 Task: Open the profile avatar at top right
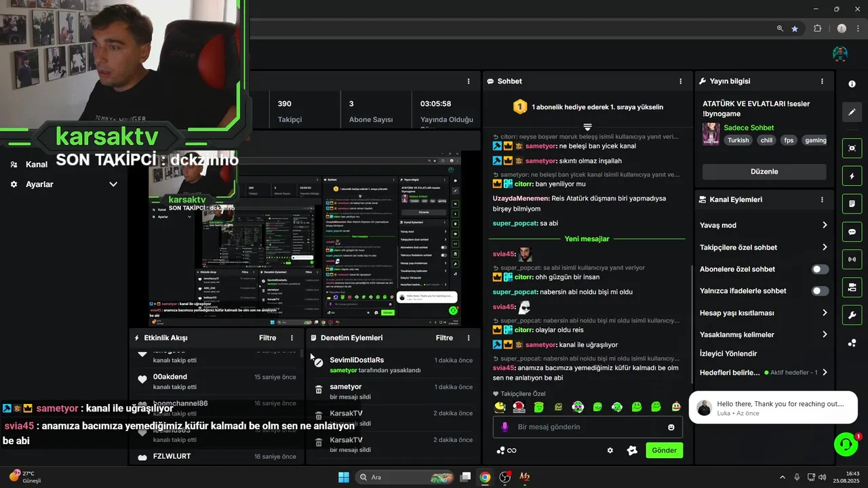(840, 54)
